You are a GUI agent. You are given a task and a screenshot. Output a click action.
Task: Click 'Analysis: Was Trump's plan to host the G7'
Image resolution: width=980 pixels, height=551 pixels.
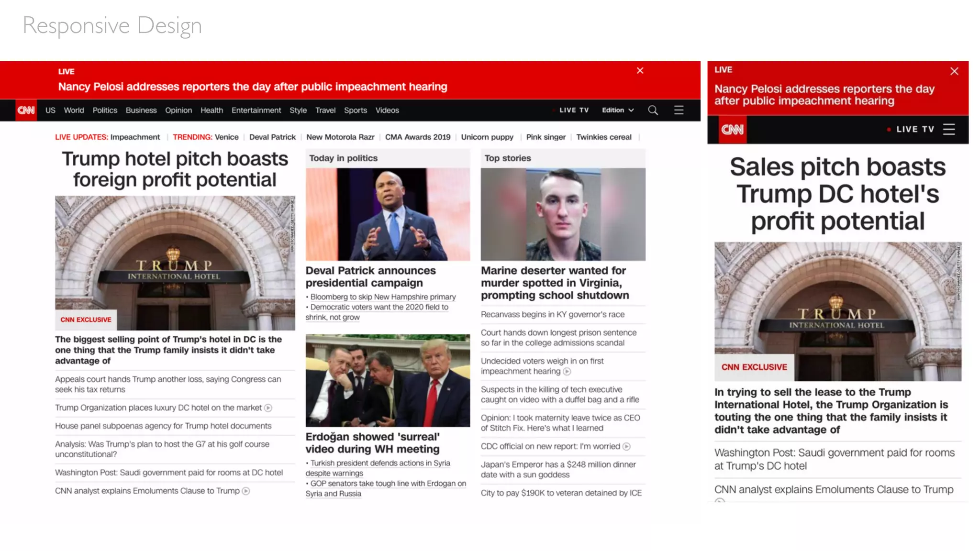[162, 449]
